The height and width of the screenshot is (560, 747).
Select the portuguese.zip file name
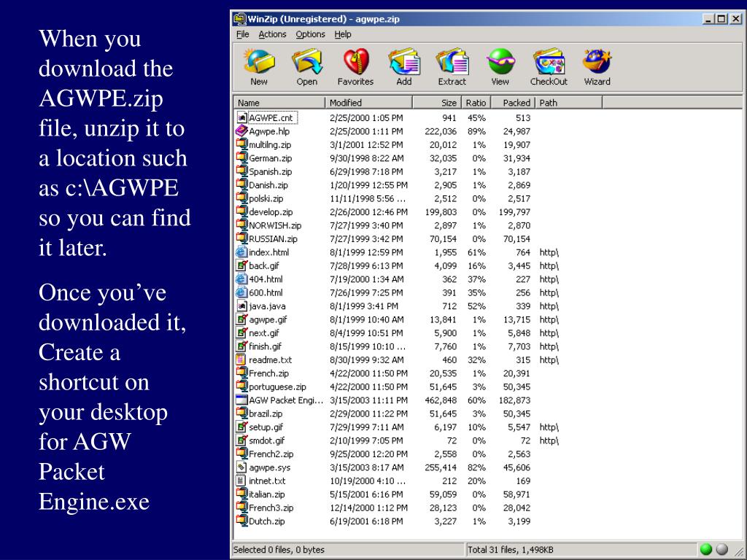tap(277, 386)
